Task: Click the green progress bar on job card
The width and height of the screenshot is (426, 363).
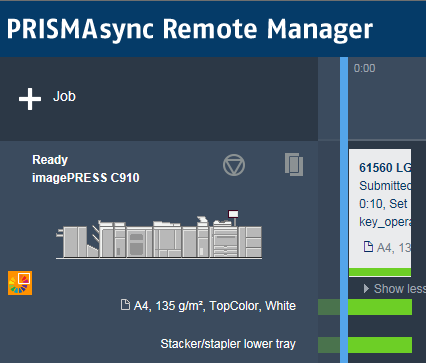Action: pyautogui.click(x=380, y=272)
